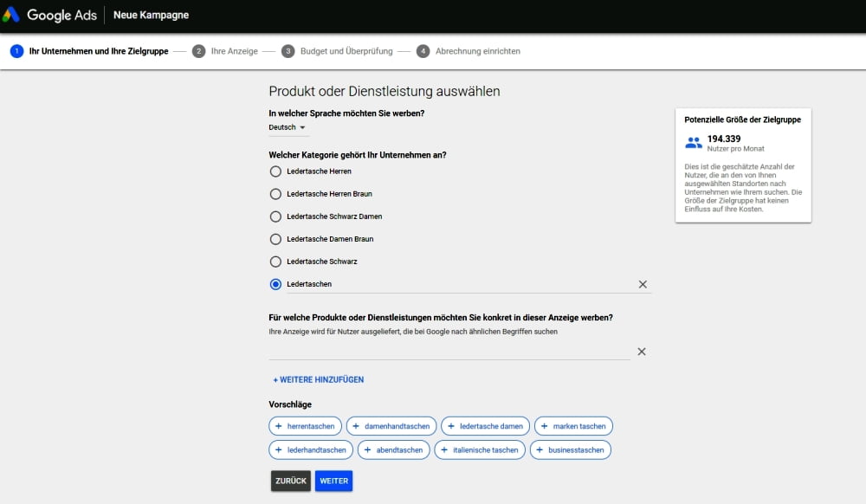Add the italienische taschen suggestion chip
Viewport: 866px width, 504px height.
(480, 450)
